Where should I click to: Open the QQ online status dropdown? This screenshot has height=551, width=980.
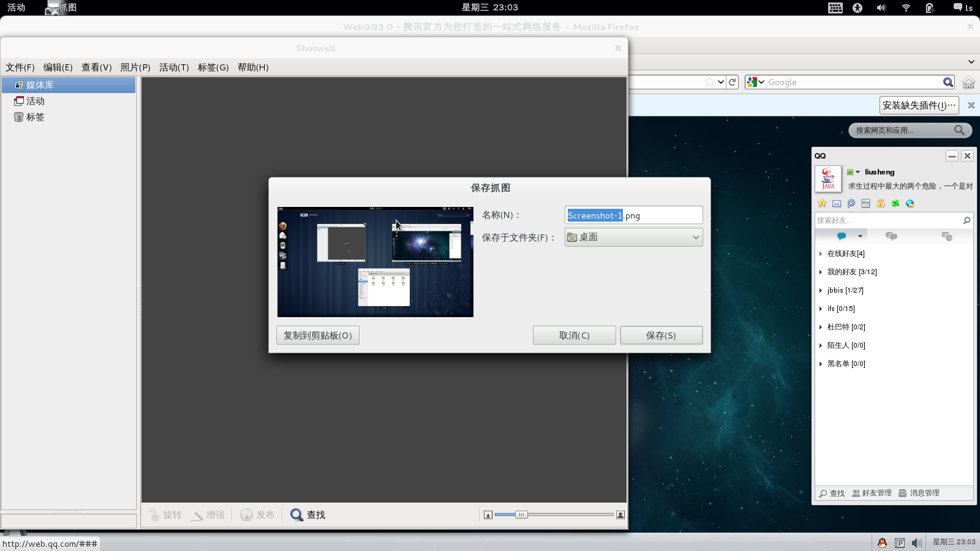(x=854, y=172)
